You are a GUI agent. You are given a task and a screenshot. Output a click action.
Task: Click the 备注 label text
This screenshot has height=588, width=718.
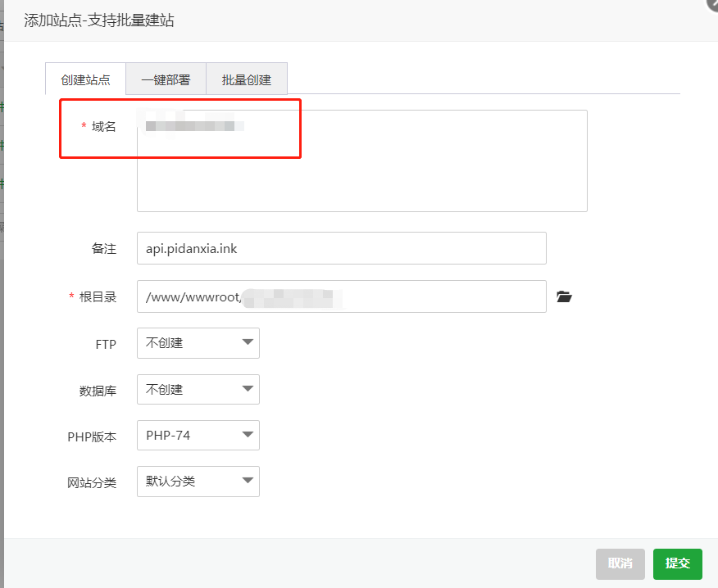(x=103, y=249)
